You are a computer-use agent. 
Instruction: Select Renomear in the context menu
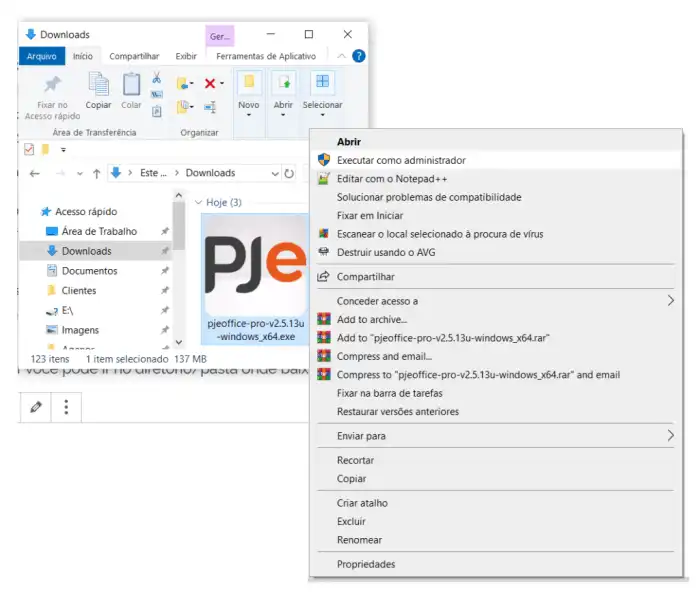point(496,540)
